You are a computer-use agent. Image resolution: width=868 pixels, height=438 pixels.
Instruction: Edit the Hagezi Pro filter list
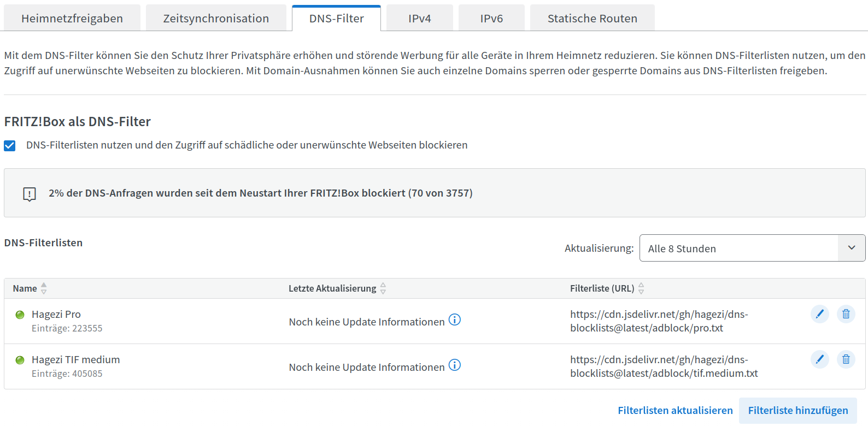819,314
